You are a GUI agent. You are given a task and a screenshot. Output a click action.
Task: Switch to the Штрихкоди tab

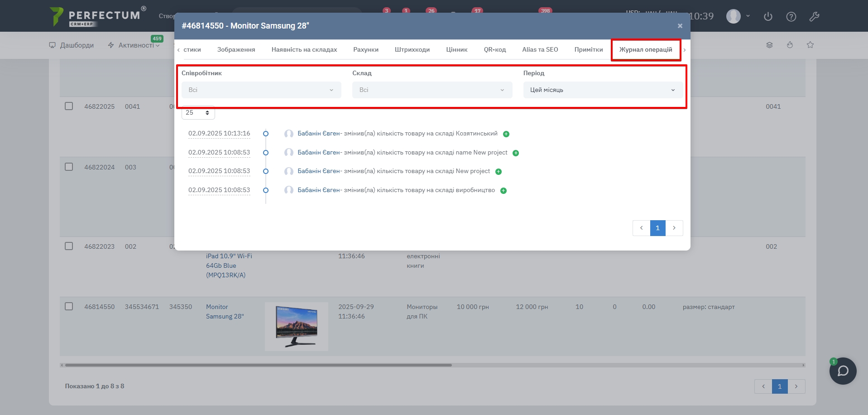pyautogui.click(x=412, y=49)
